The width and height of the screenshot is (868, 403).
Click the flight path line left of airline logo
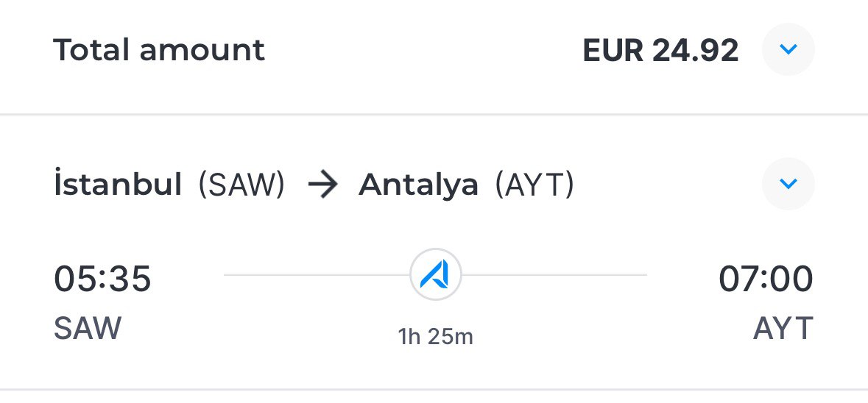coord(317,274)
